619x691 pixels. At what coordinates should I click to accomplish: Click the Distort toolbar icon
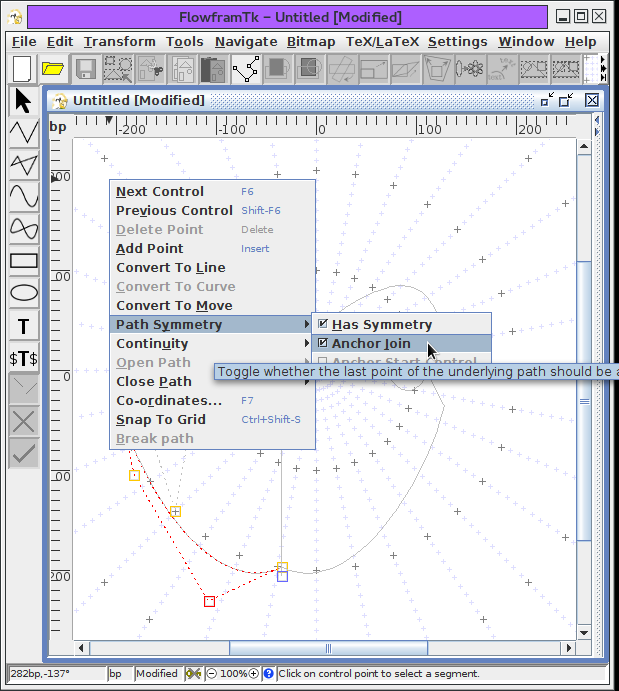coord(437,69)
